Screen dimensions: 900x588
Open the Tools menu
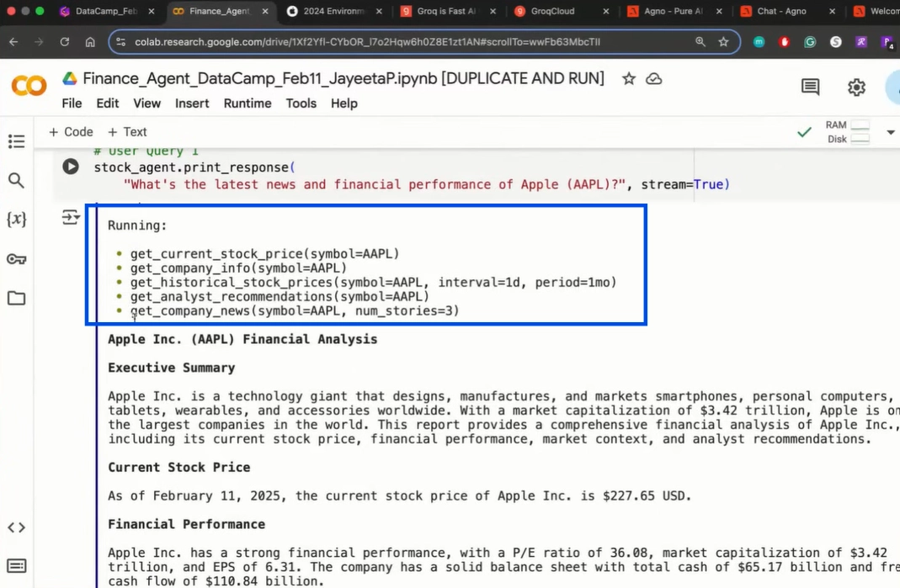301,103
